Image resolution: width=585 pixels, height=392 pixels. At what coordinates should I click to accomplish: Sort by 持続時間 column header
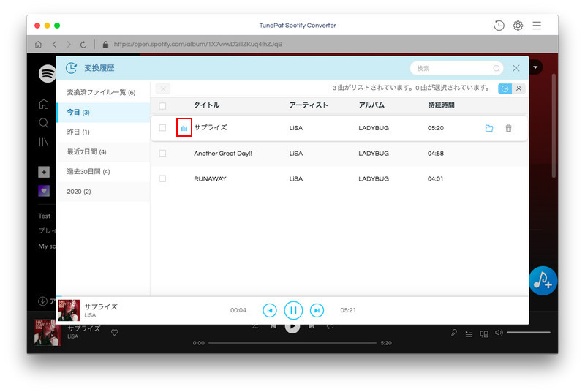point(442,105)
